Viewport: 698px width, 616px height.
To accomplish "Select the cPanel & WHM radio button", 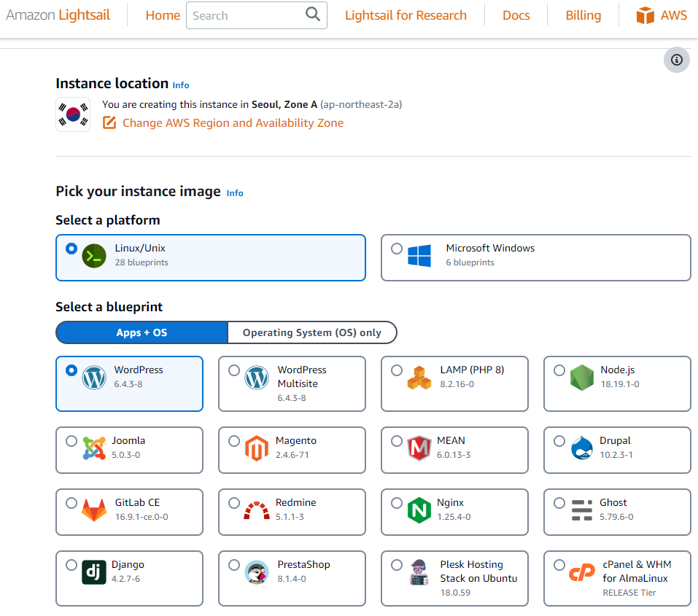I will [559, 565].
